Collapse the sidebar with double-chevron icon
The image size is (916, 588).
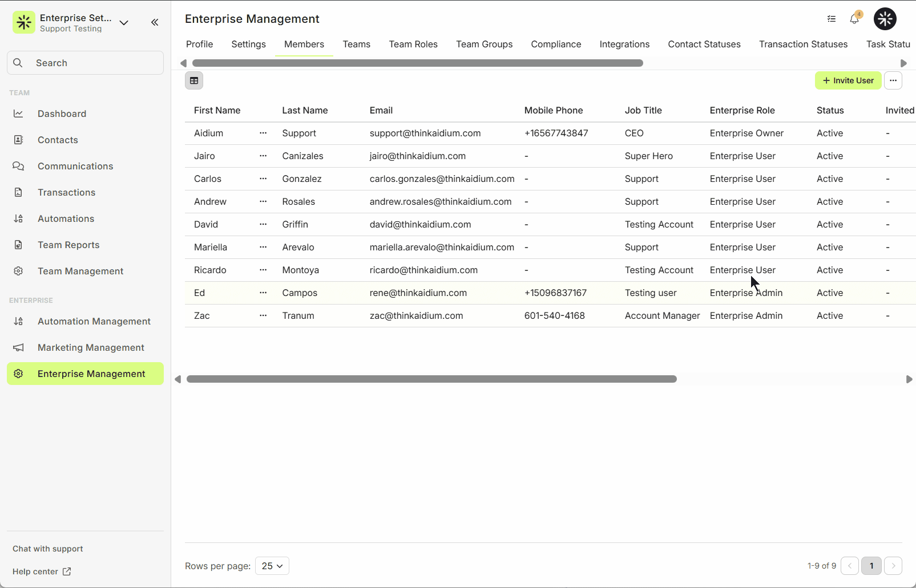(155, 22)
